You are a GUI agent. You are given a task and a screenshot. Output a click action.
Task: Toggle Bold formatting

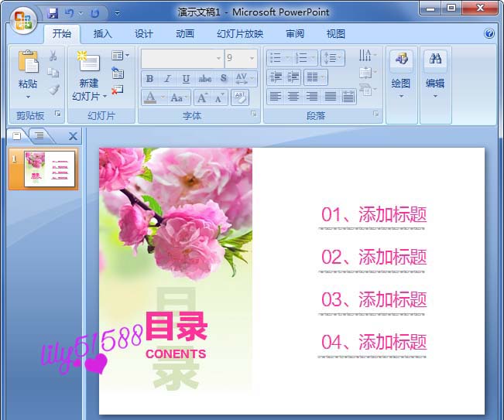point(149,78)
